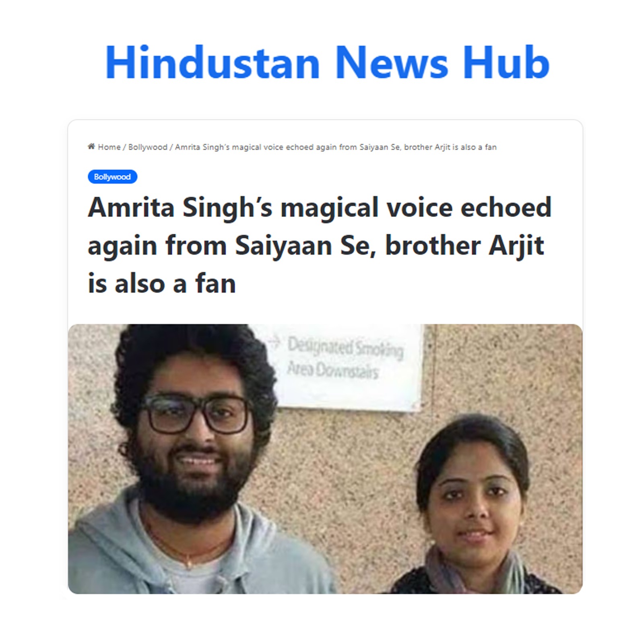Open the Hindustan News Hub site title
This screenshot has width=644, height=644.
tap(327, 62)
